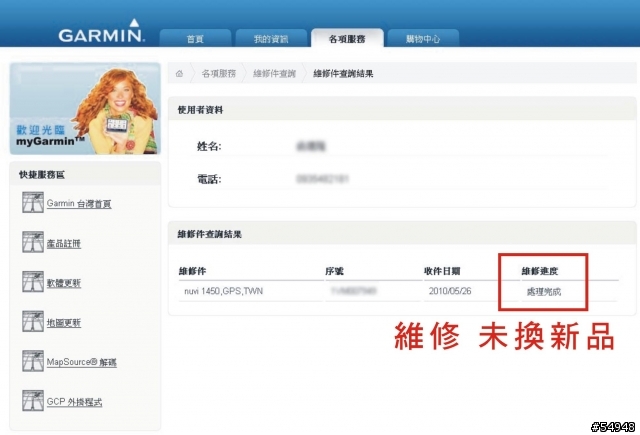Click the 維修件查詢結果 breadcrumb item
Image resolution: width=640 pixels, height=435 pixels.
click(343, 73)
